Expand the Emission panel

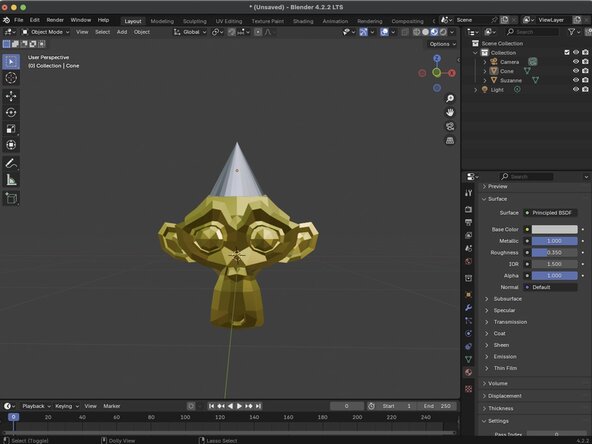click(x=505, y=356)
